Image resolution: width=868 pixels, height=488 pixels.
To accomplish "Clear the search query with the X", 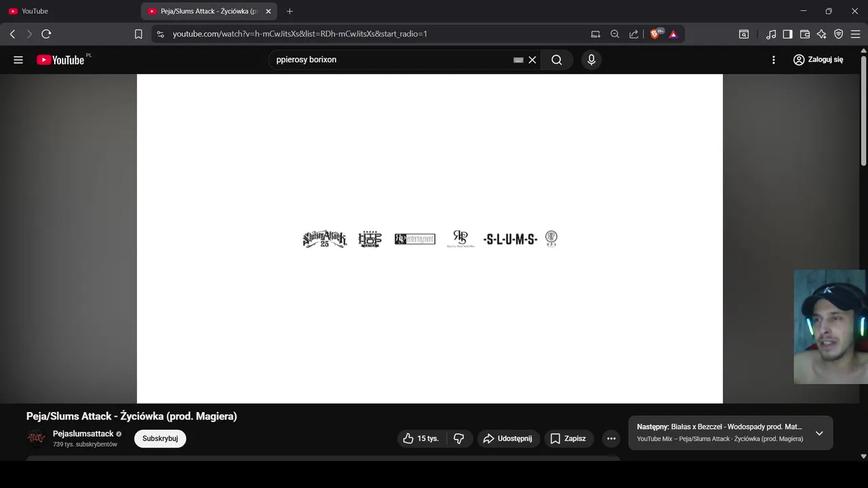I will coord(532,60).
